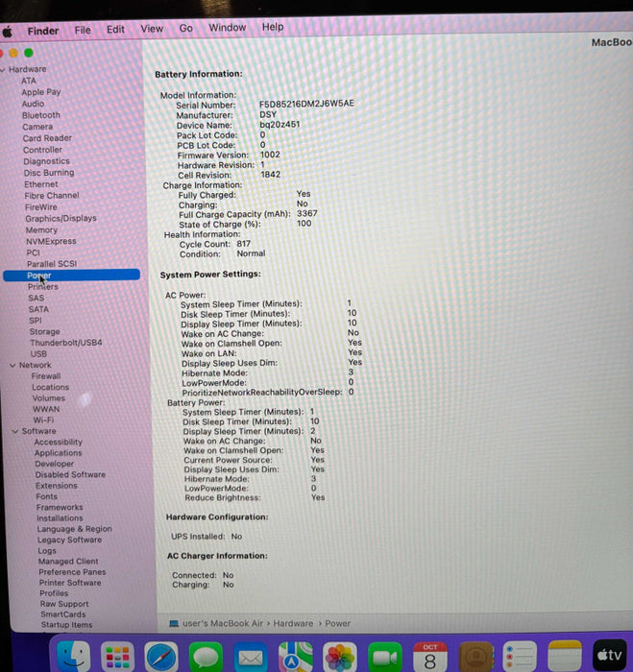
Task: Select Card Reader in the sidebar
Action: [x=47, y=138]
